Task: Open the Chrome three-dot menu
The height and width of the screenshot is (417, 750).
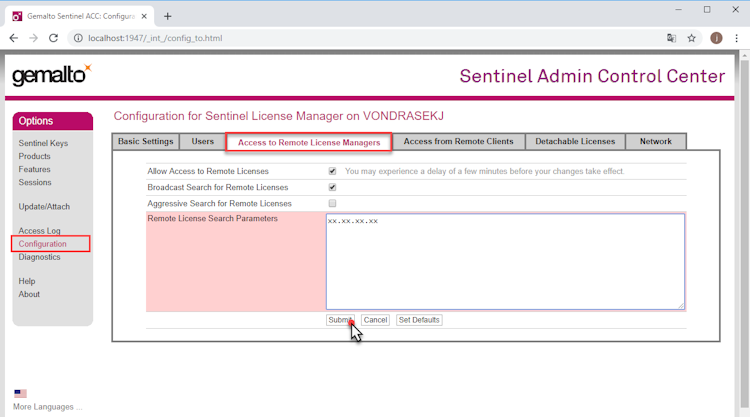Action: click(737, 38)
